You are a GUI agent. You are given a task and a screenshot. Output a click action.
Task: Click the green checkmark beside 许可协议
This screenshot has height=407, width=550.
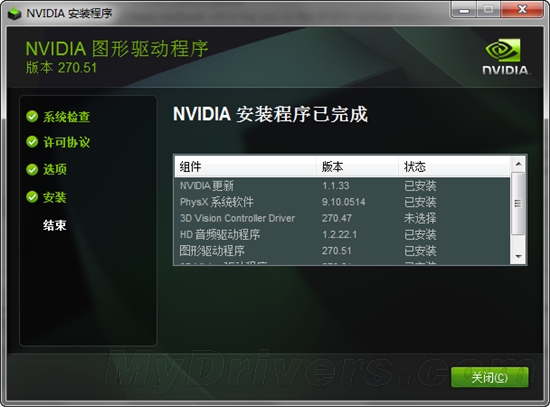coord(32,142)
